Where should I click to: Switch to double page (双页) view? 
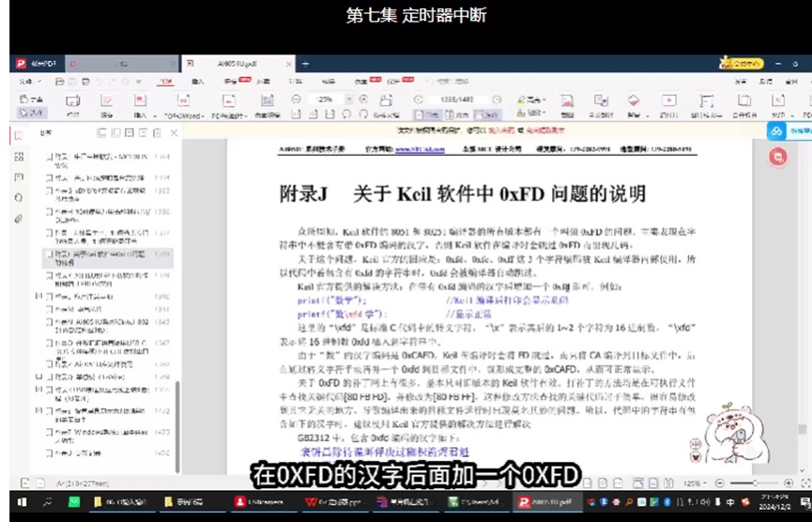[457, 115]
